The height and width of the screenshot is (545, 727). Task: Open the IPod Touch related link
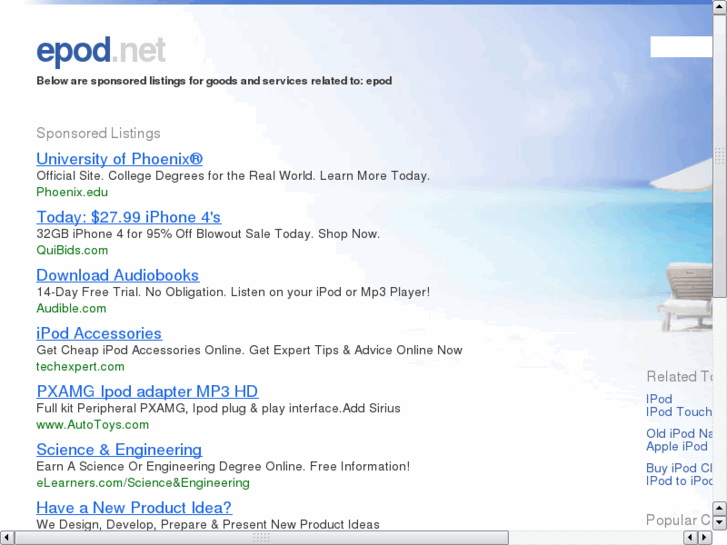pyautogui.click(x=679, y=412)
